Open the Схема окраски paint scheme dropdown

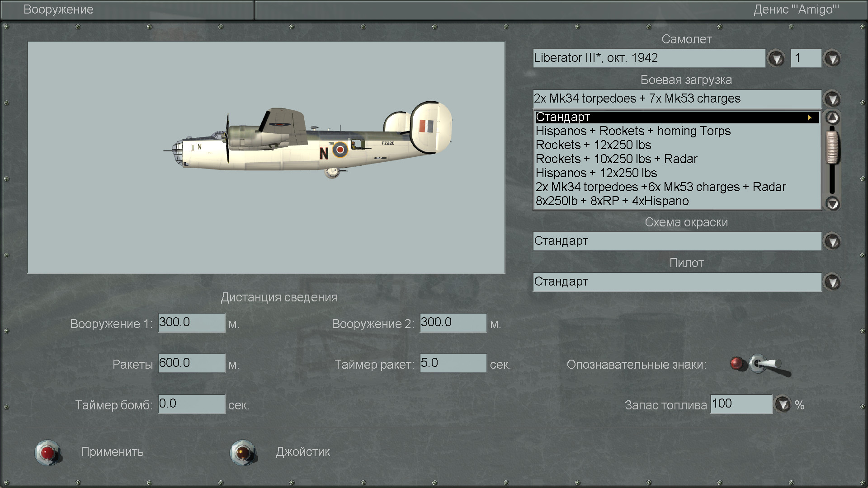tap(832, 241)
